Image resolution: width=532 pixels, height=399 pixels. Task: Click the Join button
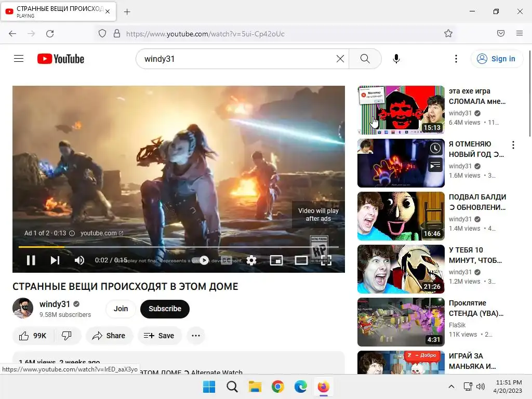(121, 309)
